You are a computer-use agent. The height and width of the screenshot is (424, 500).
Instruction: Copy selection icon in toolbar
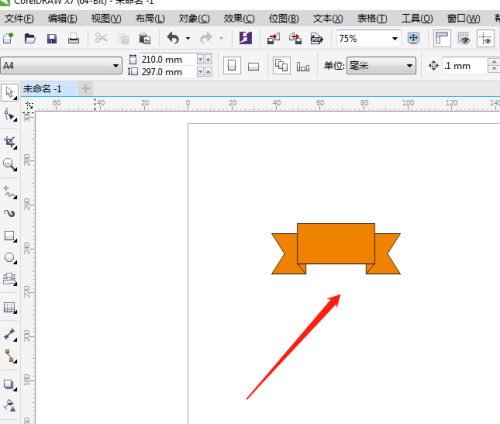(123, 38)
